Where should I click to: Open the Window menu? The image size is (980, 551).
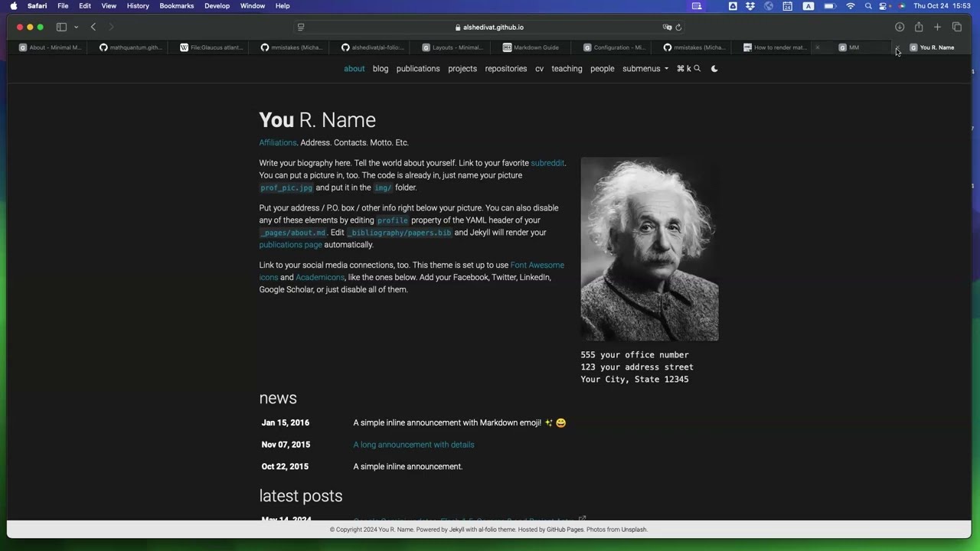(253, 5)
